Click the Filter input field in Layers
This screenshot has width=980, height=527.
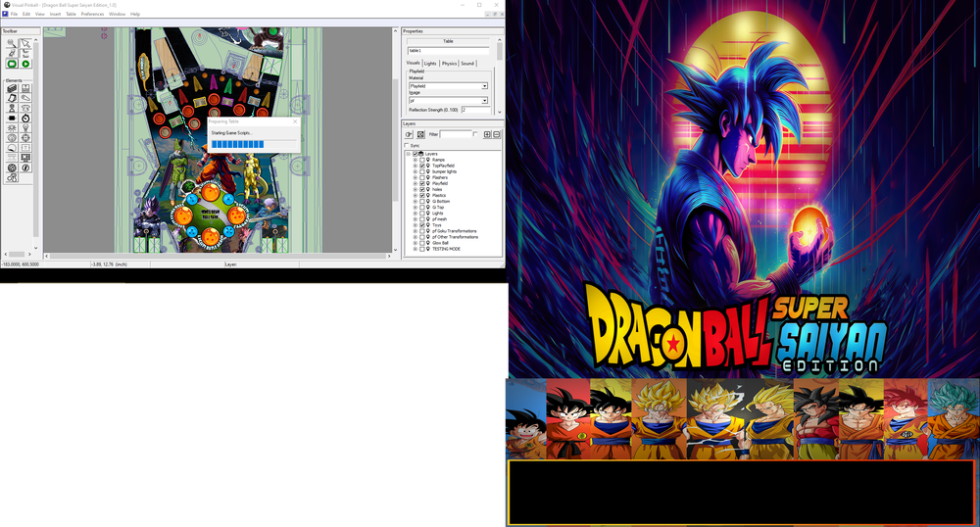(x=455, y=134)
